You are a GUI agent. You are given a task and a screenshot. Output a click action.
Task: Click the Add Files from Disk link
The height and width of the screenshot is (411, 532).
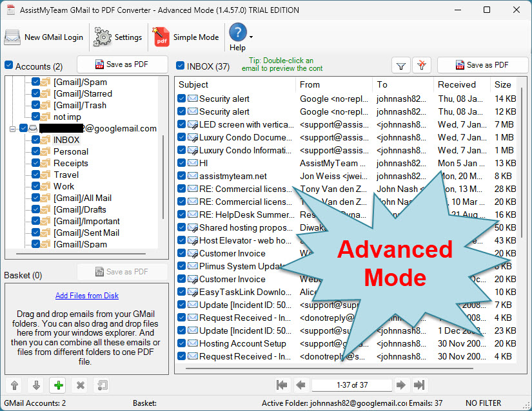(x=87, y=296)
